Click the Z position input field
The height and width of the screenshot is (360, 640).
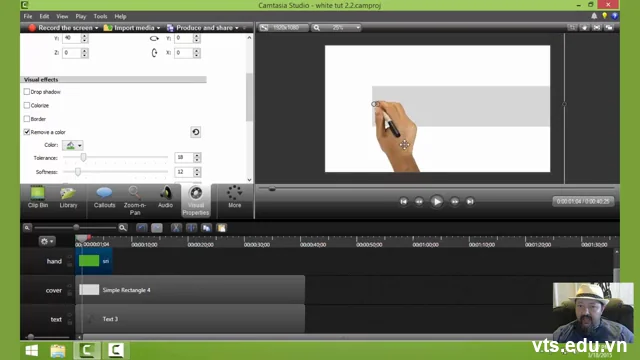click(71, 53)
